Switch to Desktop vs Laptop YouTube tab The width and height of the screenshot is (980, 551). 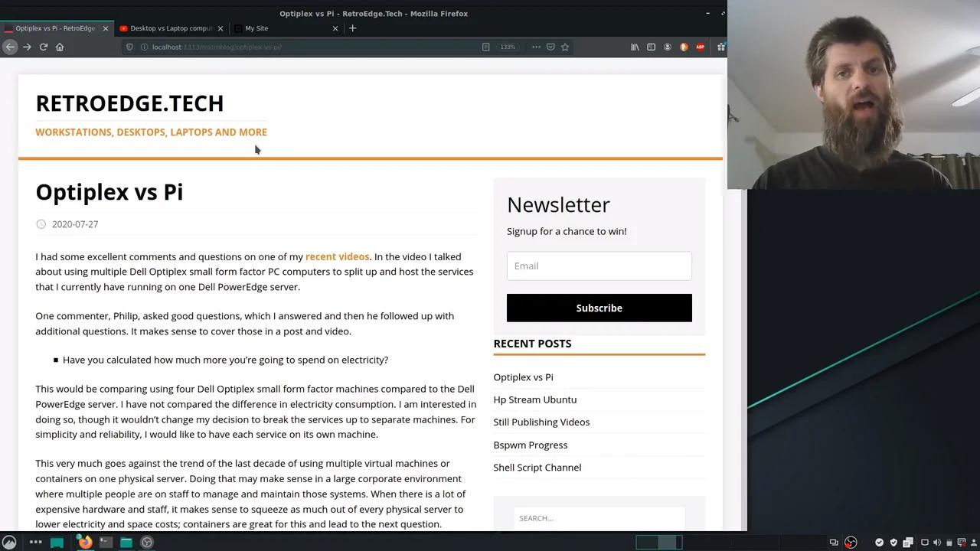(x=171, y=28)
